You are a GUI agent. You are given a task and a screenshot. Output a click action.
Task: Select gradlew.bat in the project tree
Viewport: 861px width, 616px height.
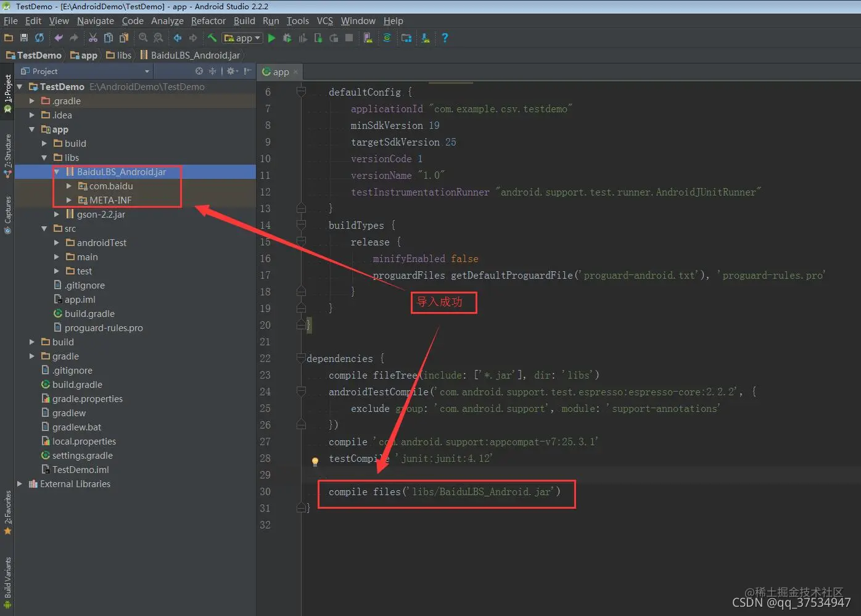pos(76,427)
